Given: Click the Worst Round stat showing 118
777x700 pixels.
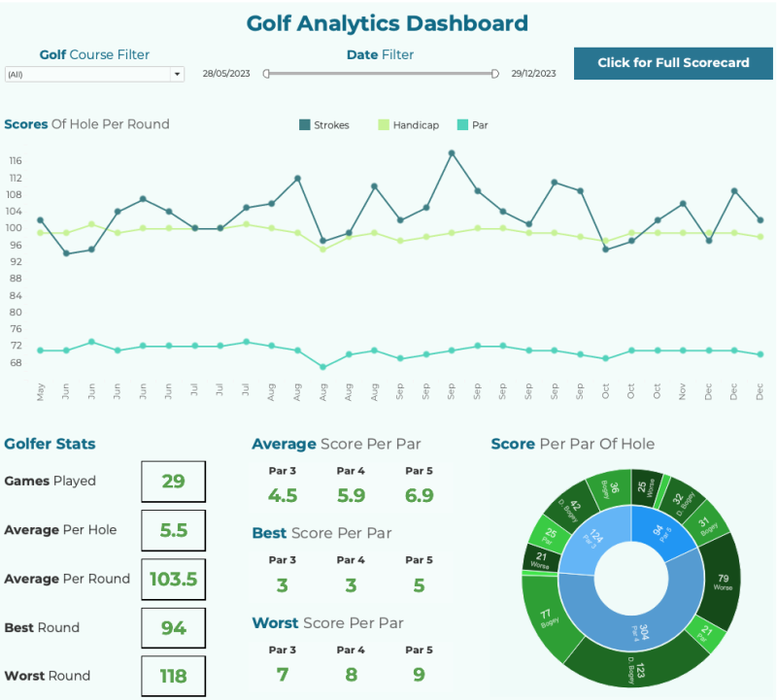Looking at the screenshot, I should 173,676.
